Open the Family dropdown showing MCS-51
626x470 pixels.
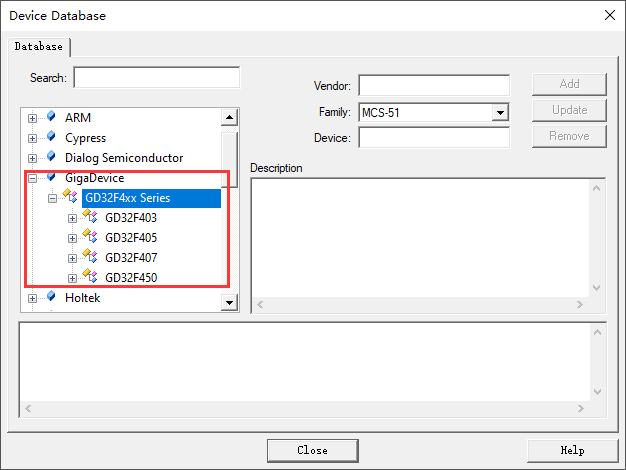(x=501, y=112)
